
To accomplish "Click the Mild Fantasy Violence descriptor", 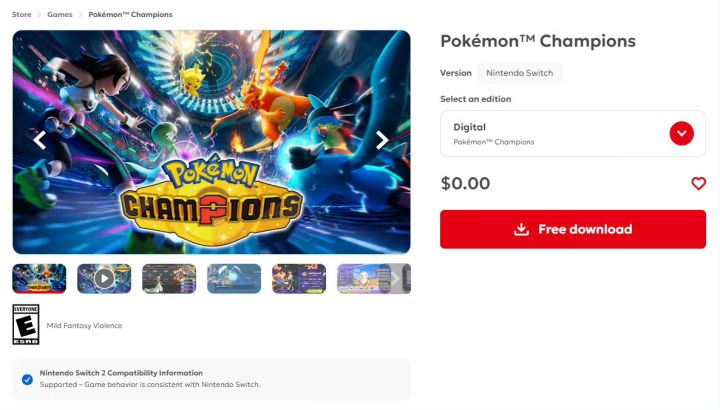I will (84, 326).
